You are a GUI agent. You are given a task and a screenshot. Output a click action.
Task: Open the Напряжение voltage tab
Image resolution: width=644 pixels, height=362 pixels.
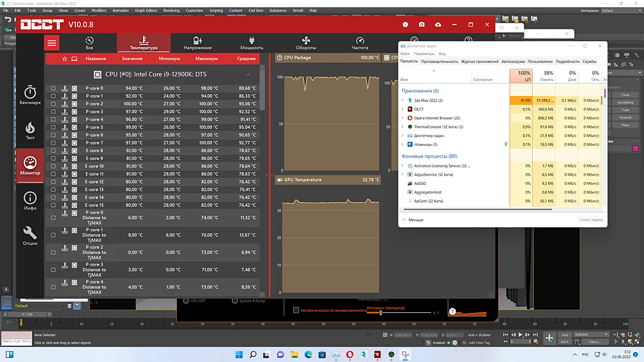coord(198,43)
